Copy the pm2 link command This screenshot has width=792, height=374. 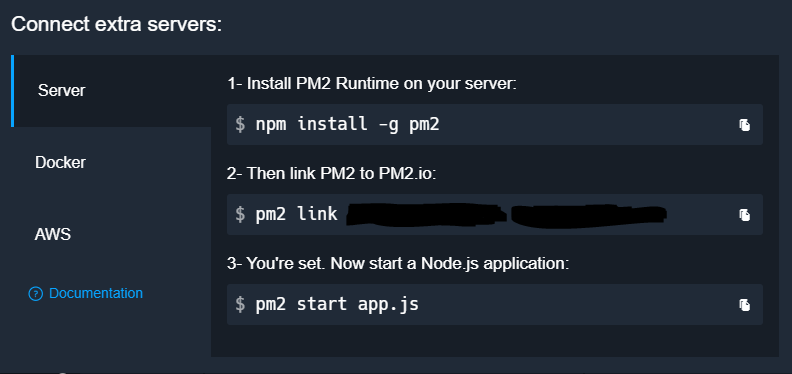pos(745,215)
